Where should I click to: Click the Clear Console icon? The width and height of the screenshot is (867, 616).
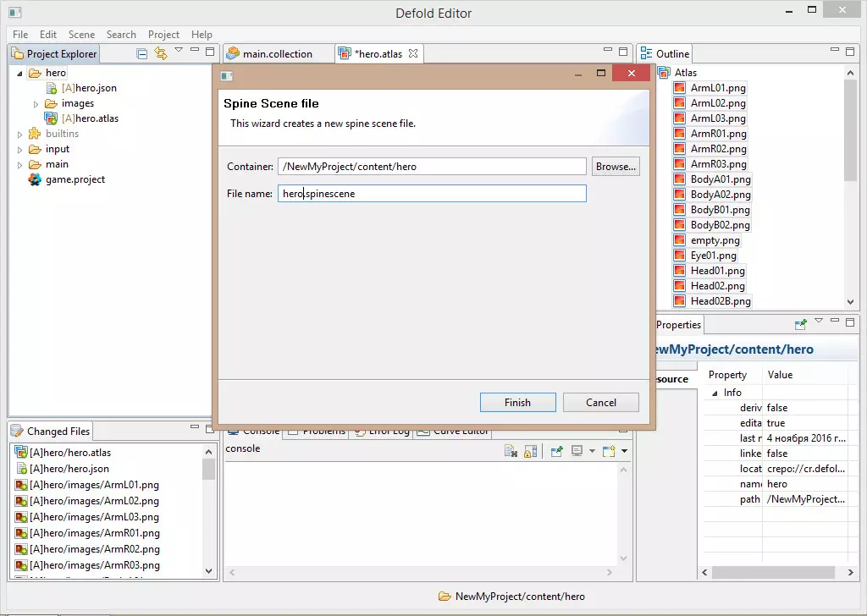(511, 451)
